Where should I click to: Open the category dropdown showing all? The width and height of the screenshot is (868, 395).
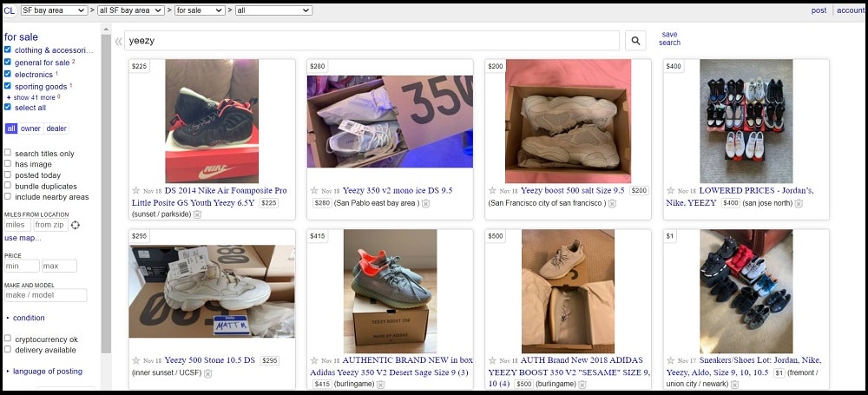click(x=273, y=10)
